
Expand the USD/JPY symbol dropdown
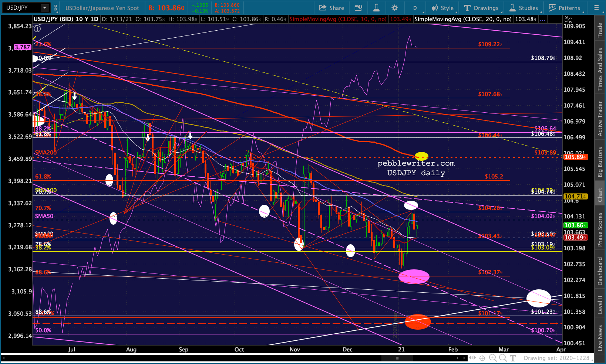pyautogui.click(x=45, y=8)
